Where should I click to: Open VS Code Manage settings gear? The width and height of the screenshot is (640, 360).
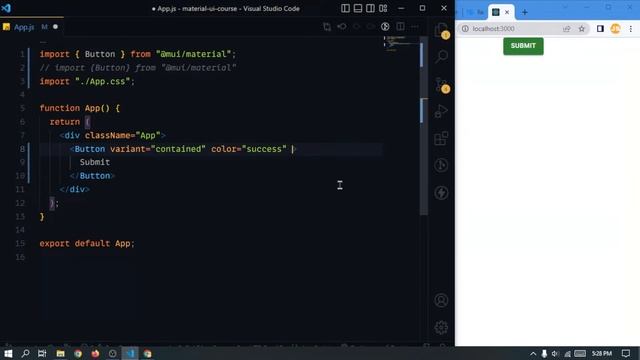[x=441, y=327]
